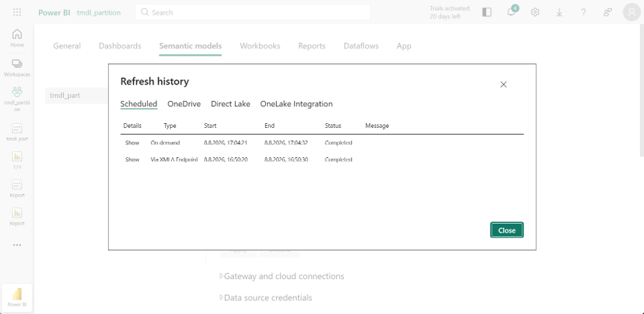The width and height of the screenshot is (644, 314).
Task: Open the Feedback people icon
Action: click(x=608, y=12)
